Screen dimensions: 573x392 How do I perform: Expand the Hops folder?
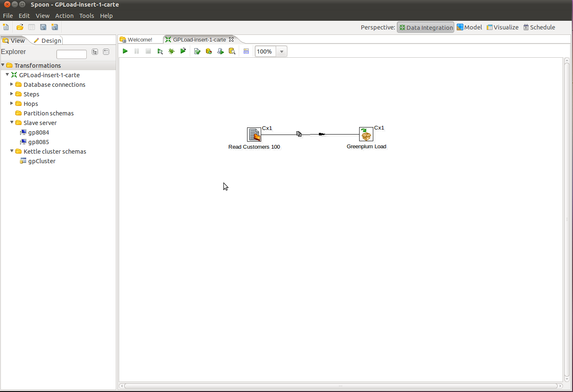coord(12,103)
